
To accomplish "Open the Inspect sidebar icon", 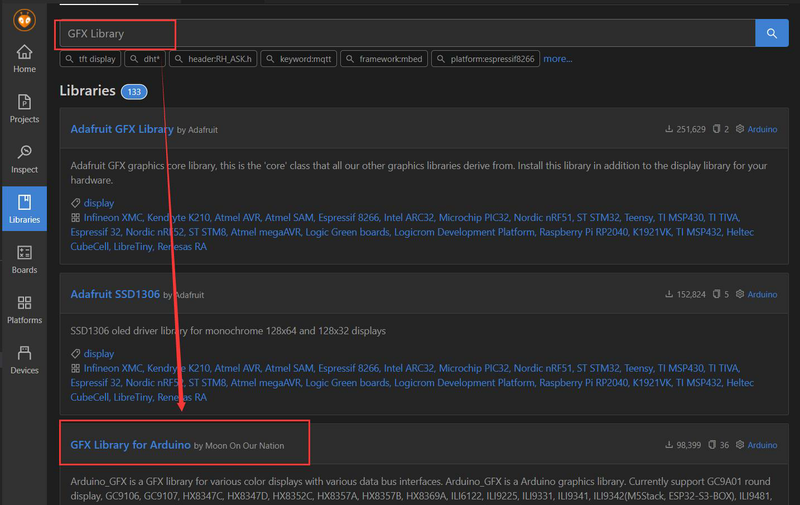I will click(x=24, y=159).
